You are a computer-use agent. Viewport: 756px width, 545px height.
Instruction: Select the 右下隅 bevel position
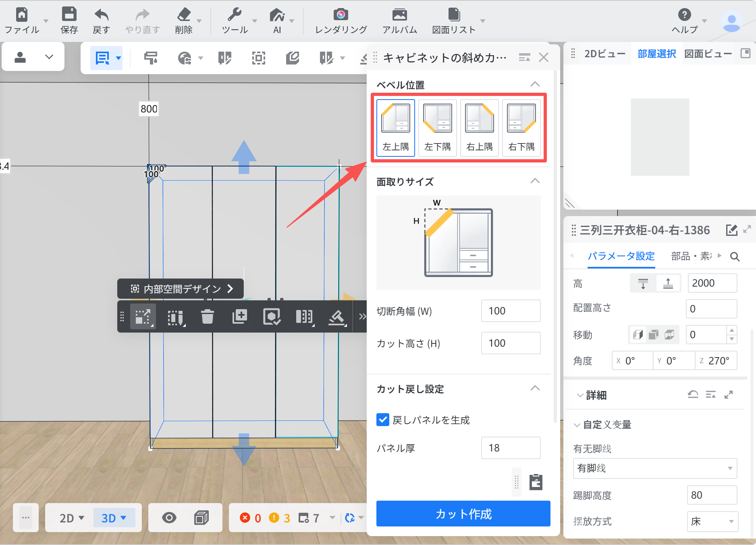click(521, 128)
